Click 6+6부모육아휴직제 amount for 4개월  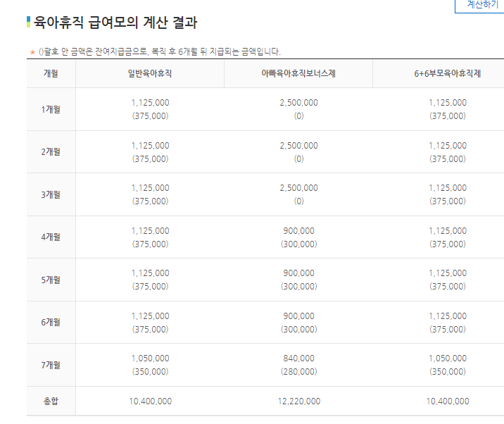448,230
